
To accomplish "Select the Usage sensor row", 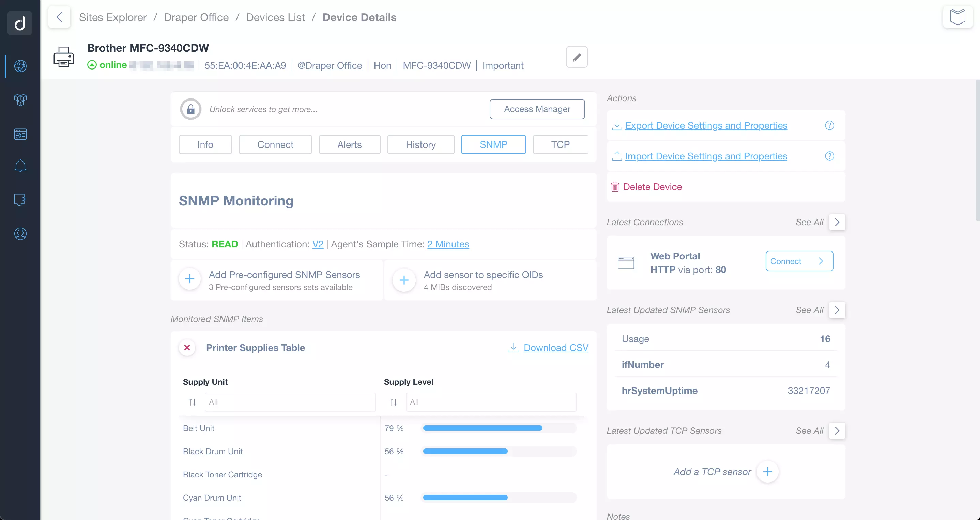I will (x=726, y=339).
